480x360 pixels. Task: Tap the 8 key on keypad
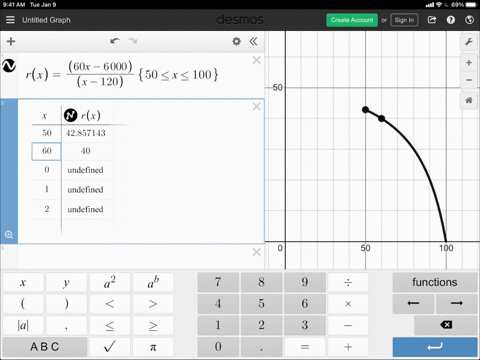(x=261, y=283)
